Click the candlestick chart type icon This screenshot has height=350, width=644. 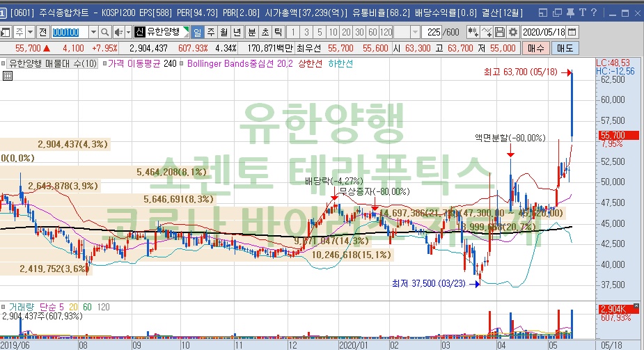click(473, 32)
